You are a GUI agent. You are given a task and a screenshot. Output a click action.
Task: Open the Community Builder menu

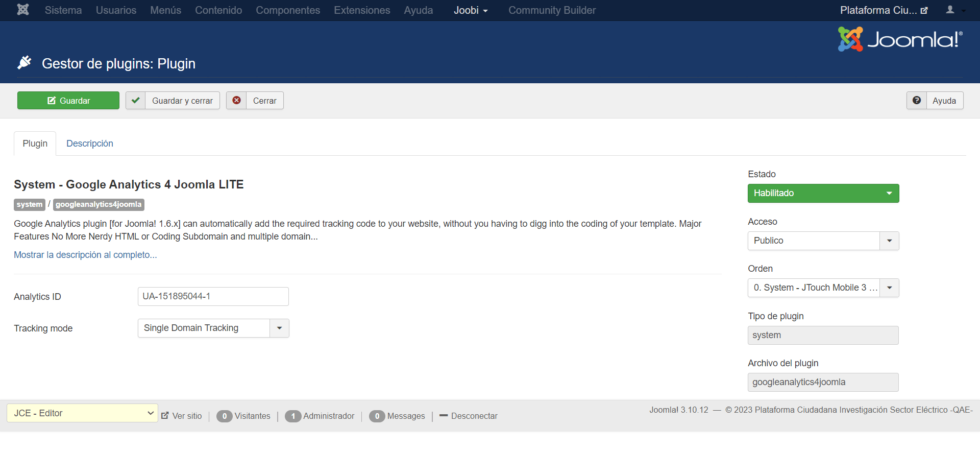pyautogui.click(x=552, y=10)
